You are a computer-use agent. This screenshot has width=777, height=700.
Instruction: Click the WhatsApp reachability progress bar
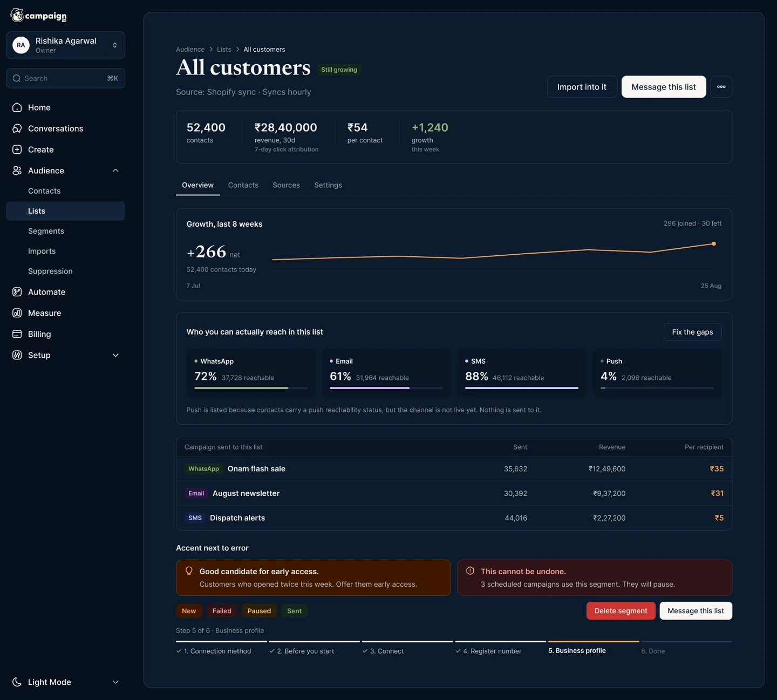coord(251,388)
